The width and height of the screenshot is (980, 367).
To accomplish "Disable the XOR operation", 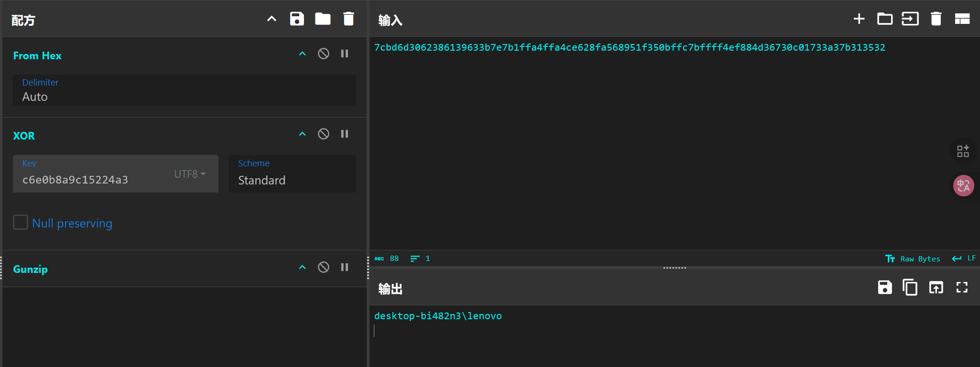I will (x=324, y=134).
